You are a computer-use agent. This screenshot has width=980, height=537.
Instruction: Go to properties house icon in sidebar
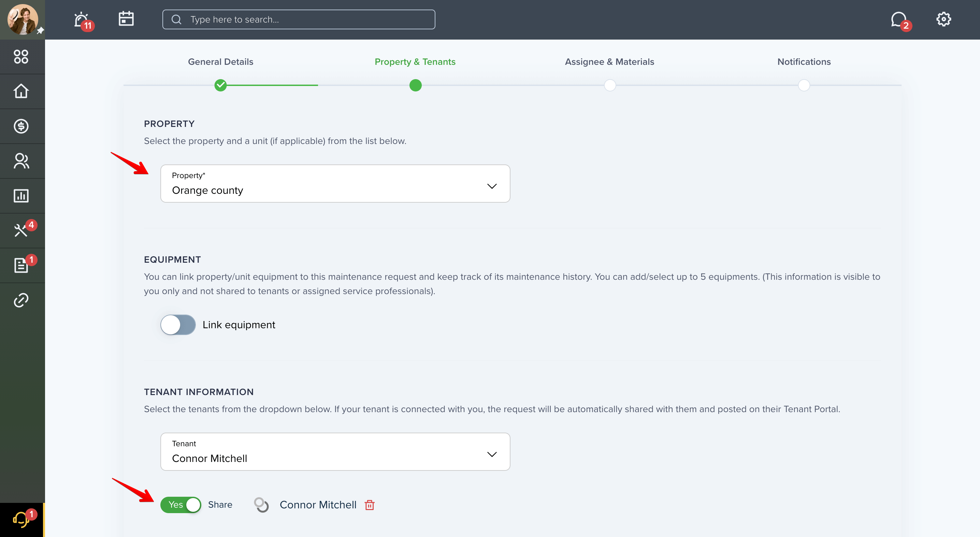21,91
